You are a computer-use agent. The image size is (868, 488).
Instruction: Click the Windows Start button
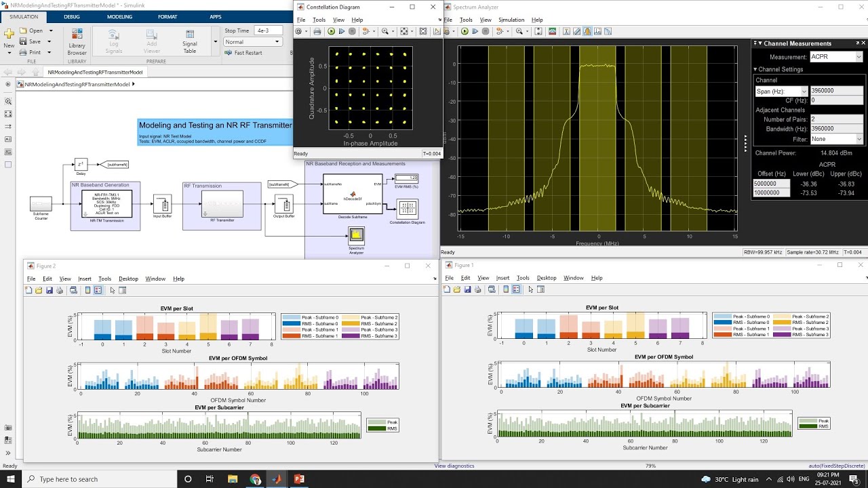coord(12,479)
